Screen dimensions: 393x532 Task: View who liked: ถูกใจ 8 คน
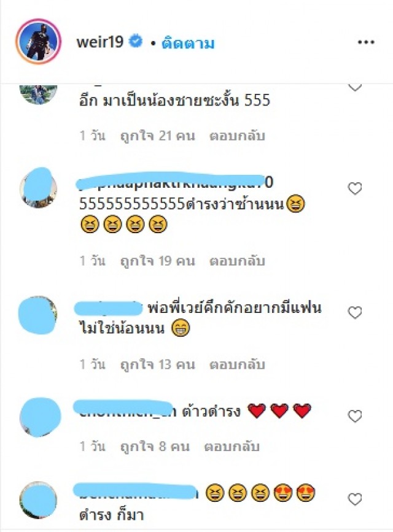point(155,447)
